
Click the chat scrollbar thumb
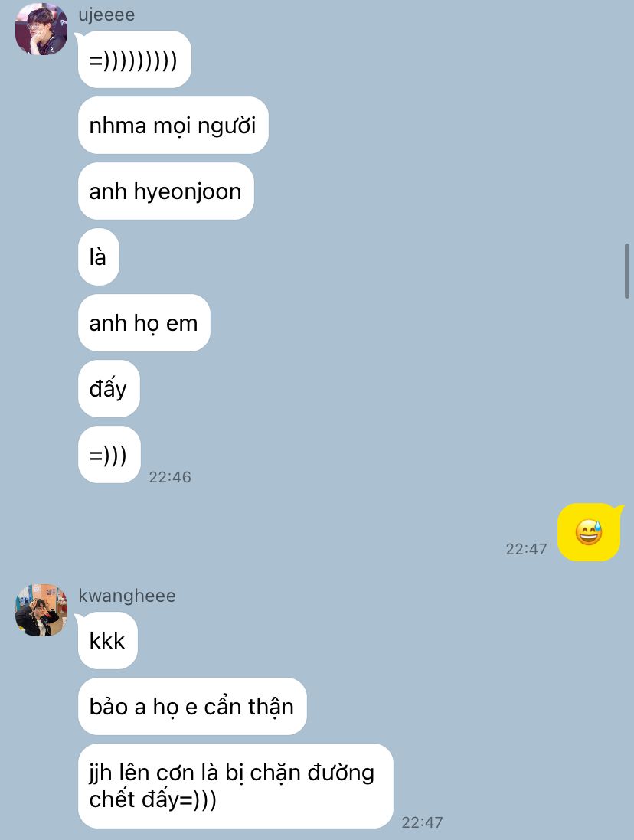click(x=626, y=270)
